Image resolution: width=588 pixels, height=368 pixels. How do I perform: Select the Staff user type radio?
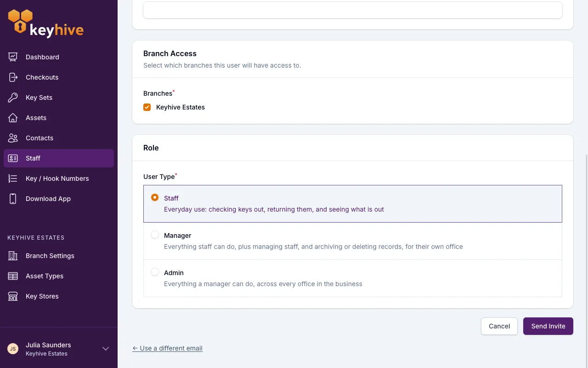(x=155, y=197)
